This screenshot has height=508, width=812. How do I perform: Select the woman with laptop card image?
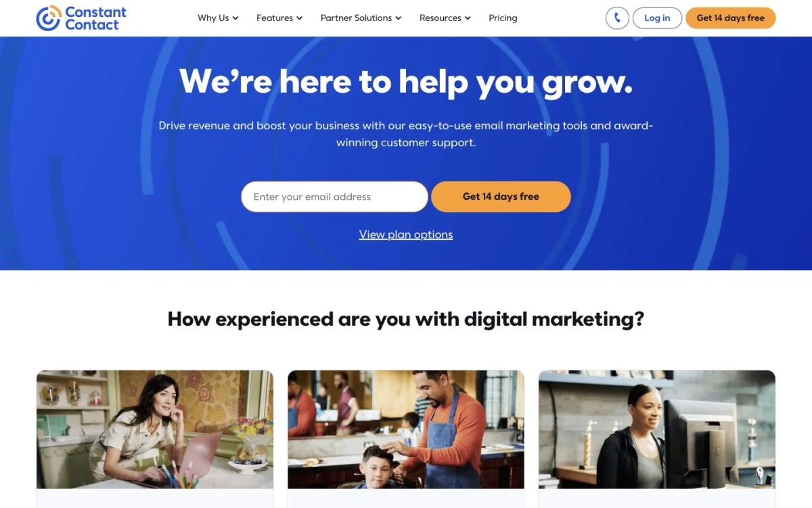155,429
